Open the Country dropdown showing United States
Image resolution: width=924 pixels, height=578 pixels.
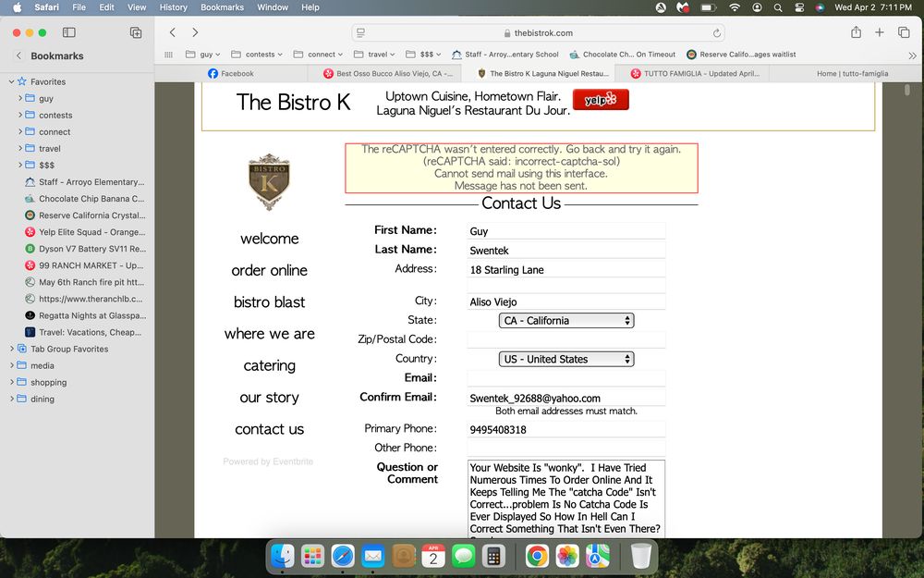coord(566,359)
